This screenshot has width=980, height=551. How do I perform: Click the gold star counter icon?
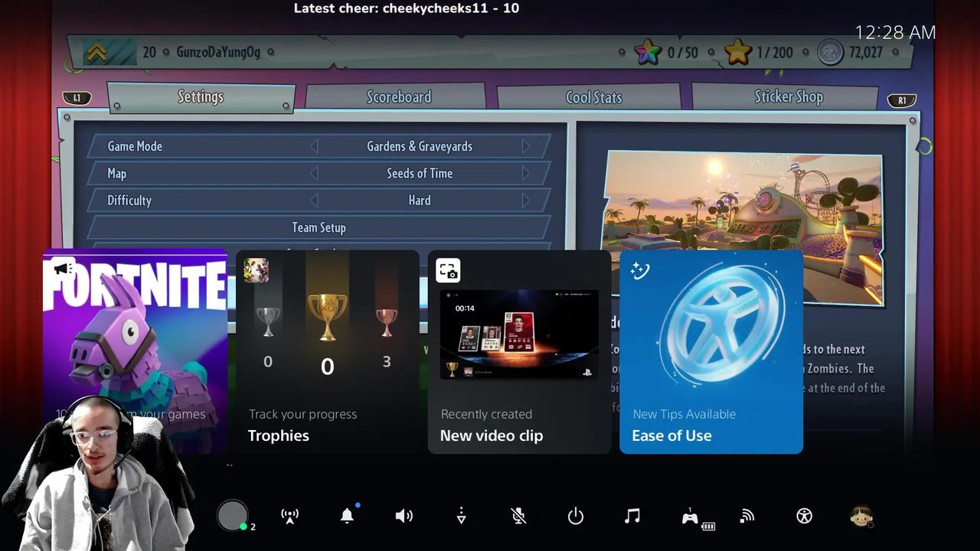pyautogui.click(x=738, y=53)
